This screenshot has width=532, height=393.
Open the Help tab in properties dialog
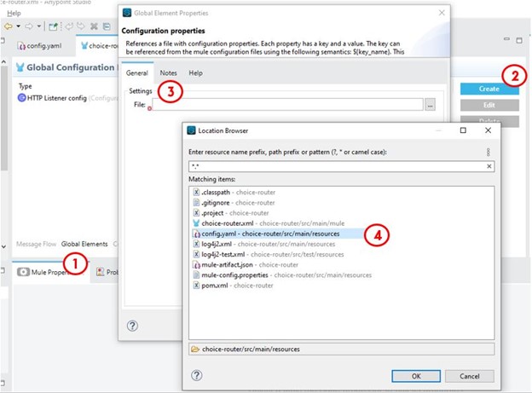tap(195, 73)
